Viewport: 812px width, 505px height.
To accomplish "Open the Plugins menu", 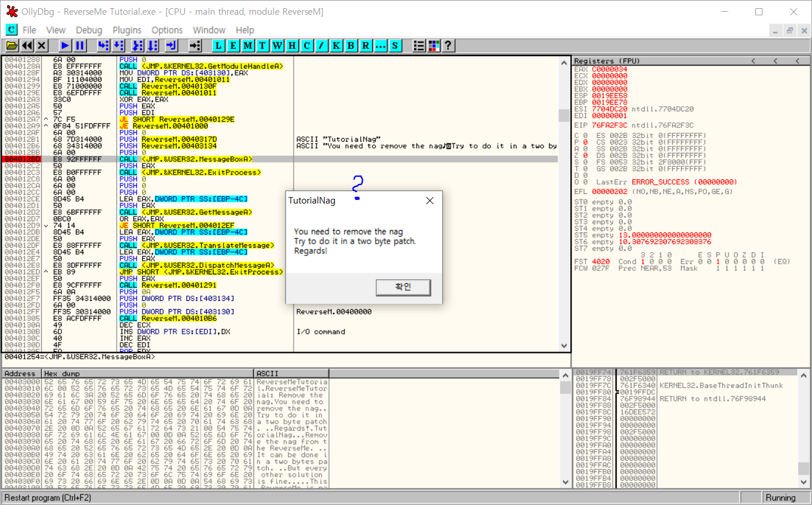I will coord(127,30).
